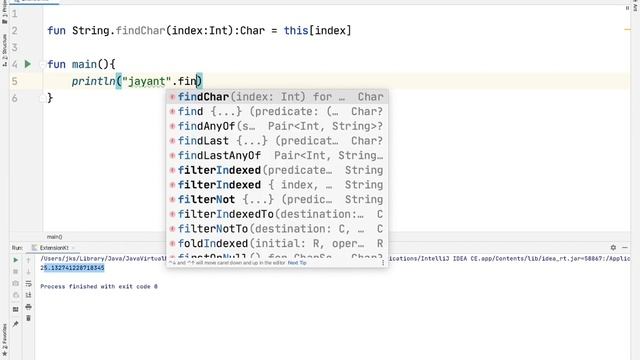640x360 pixels.
Task: Choose filterNot {...} suggestion
Action: pyautogui.click(x=277, y=200)
